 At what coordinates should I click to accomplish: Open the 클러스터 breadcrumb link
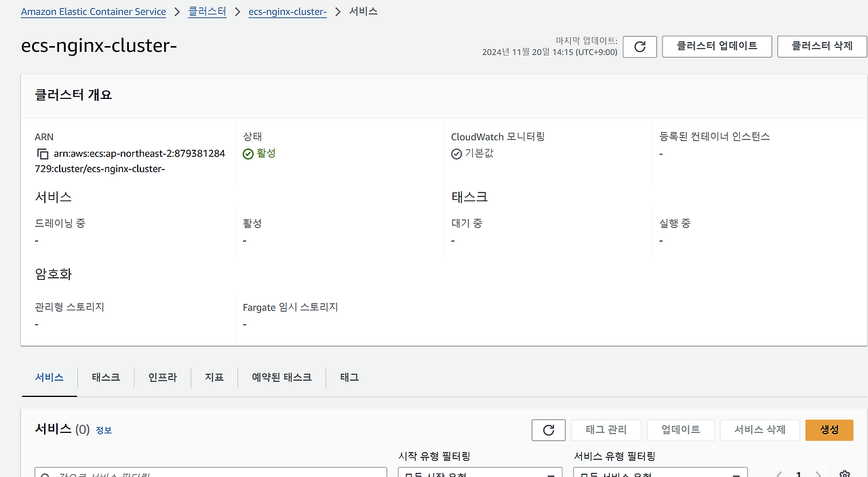[208, 12]
